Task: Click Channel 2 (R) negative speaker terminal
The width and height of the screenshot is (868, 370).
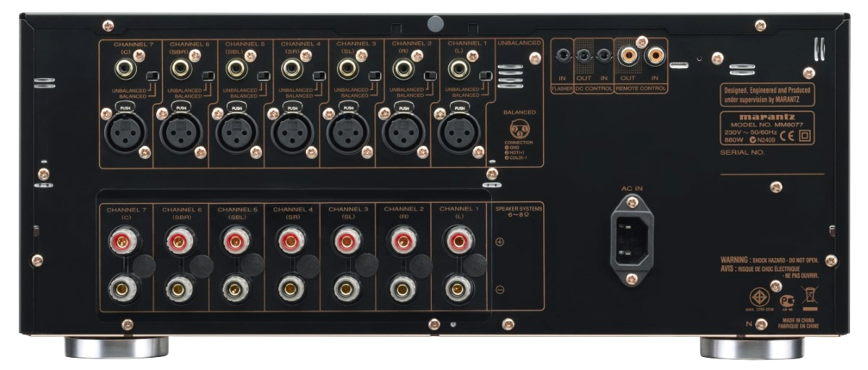Action: point(401,290)
